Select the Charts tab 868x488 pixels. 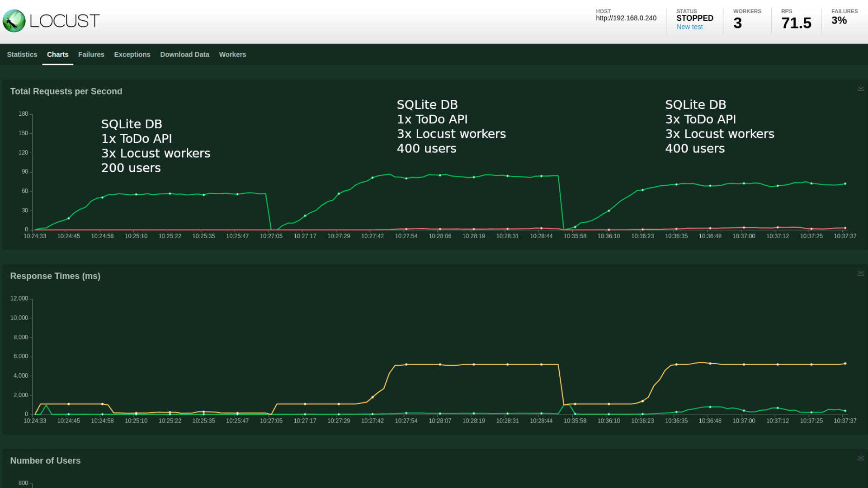point(58,54)
